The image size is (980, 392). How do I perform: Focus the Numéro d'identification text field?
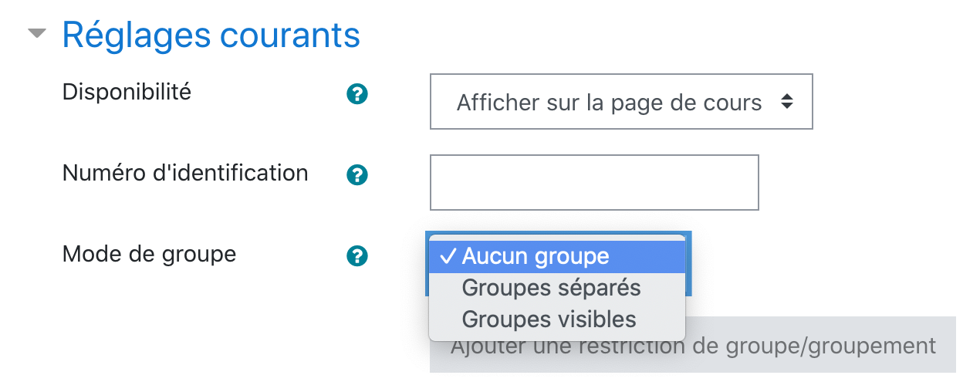coord(593,182)
